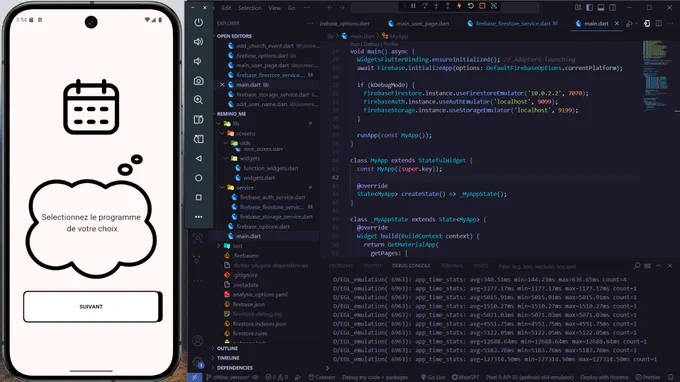Toggle the bottom panel layout icon
The image size is (680, 382).
[601, 8]
